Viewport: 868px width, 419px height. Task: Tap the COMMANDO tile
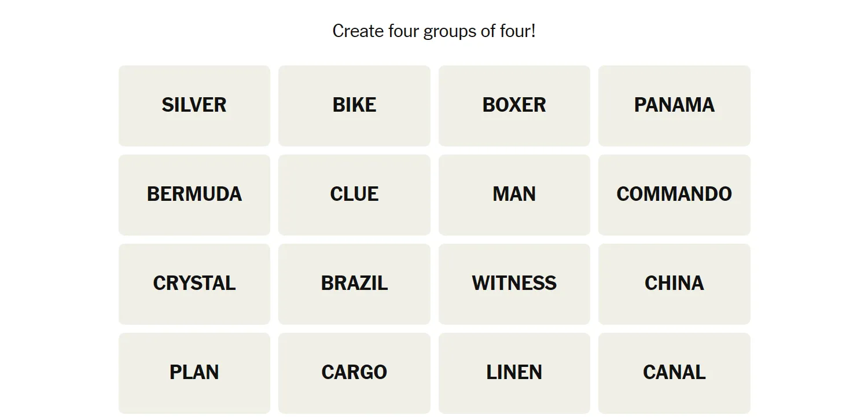pyautogui.click(x=674, y=194)
